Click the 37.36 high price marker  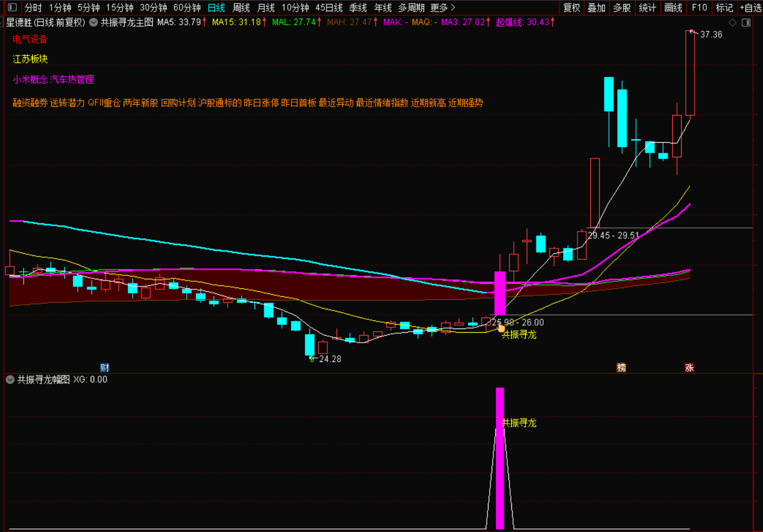point(710,34)
